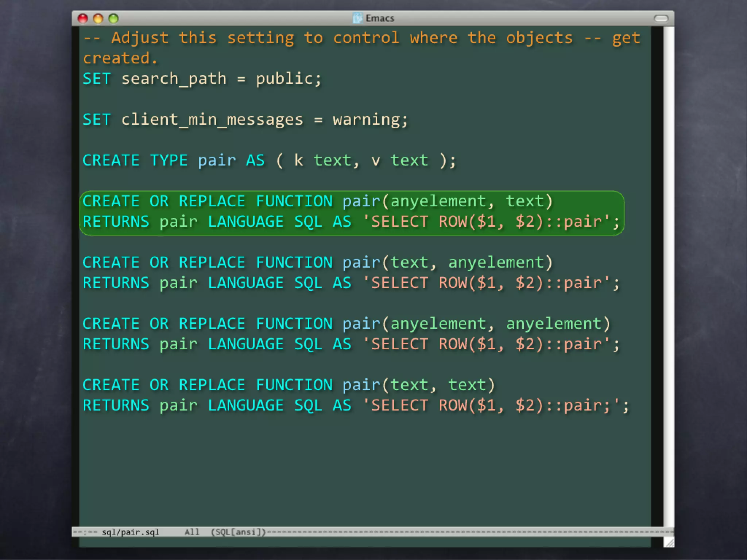Viewport: 747px width, 560px height.
Task: Click 'CREATE TYPE' keywords
Action: click(x=135, y=160)
